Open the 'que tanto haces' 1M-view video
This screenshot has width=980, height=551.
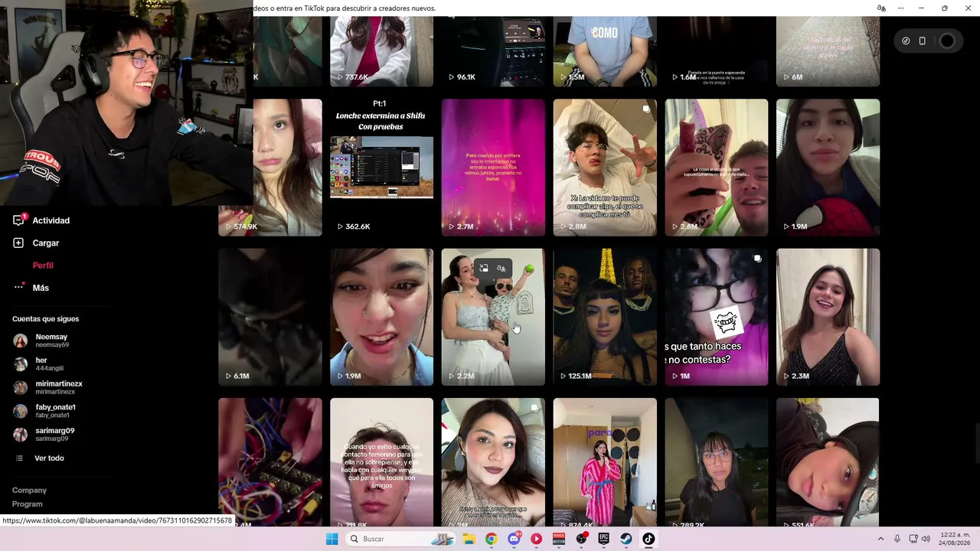pos(717,317)
